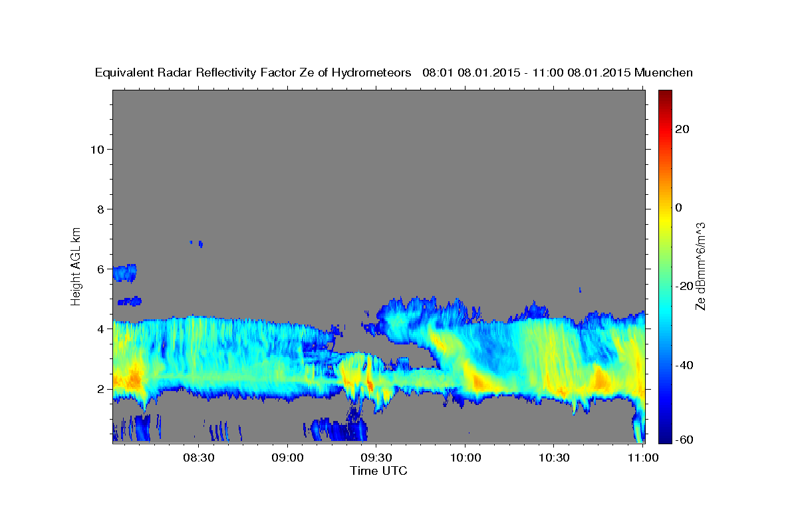
Task: Click the orange high-reflectivity core just after 10:00
Action: 479,381
